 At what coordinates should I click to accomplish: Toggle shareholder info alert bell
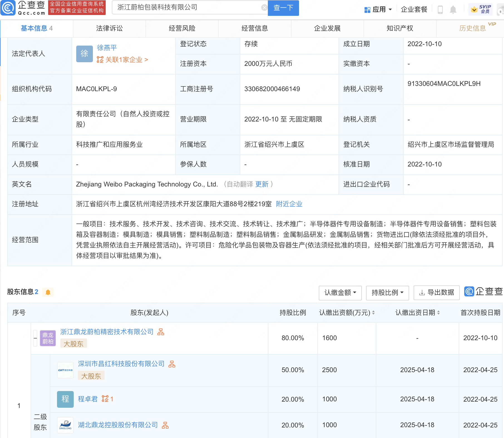coord(48,292)
